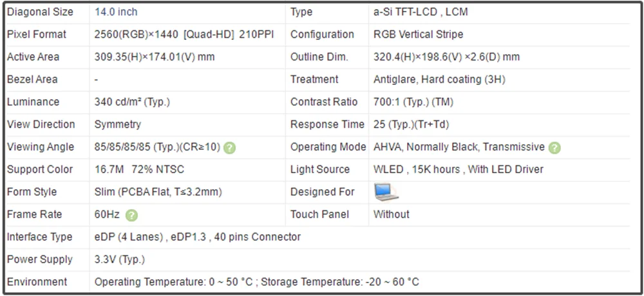Click the help icon after AHVA Operating Mode

point(554,147)
